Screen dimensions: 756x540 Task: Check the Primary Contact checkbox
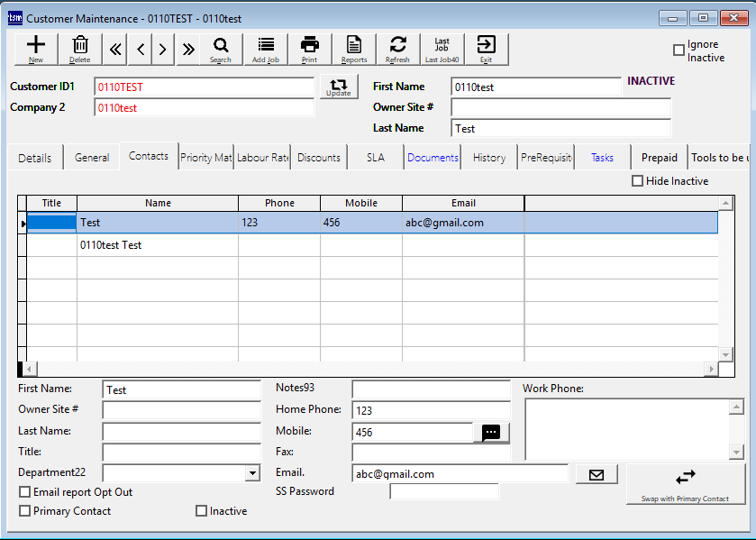point(25,511)
